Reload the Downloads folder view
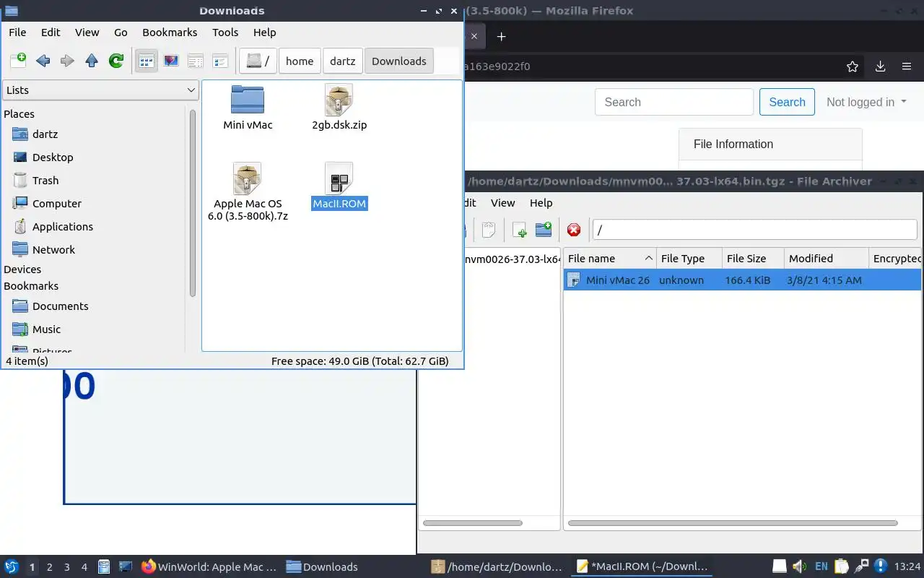 [116, 61]
